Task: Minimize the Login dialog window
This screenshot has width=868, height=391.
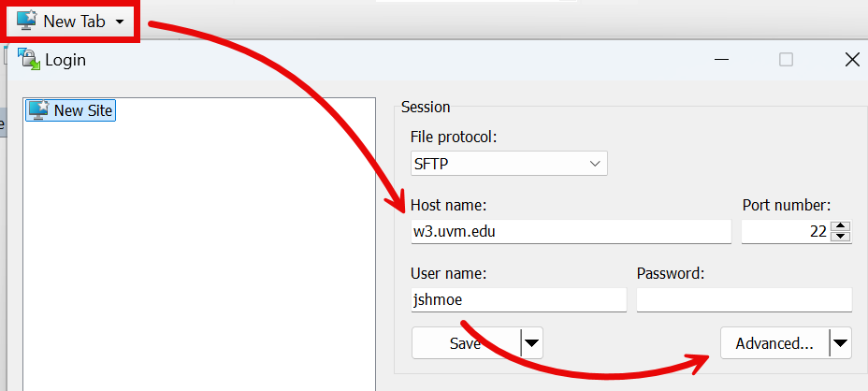Action: point(721,59)
